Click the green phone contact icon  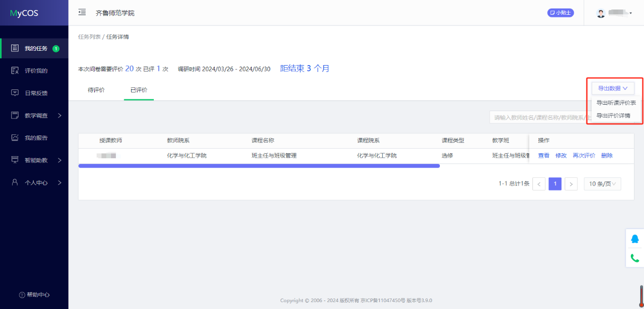pyautogui.click(x=635, y=258)
